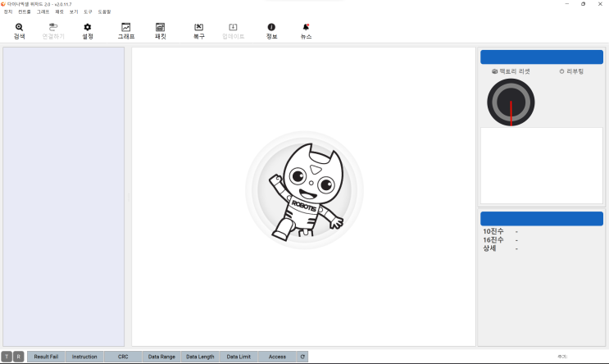Image resolution: width=609 pixels, height=364 pixels.
Task: Toggle the T transmit packet filter
Action: (x=7, y=357)
